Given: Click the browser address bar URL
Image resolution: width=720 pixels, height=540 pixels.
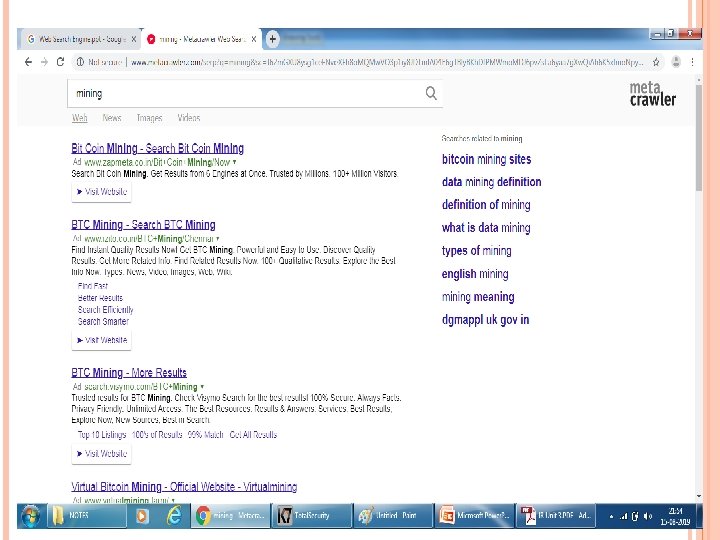Looking at the screenshot, I should click(x=387, y=62).
